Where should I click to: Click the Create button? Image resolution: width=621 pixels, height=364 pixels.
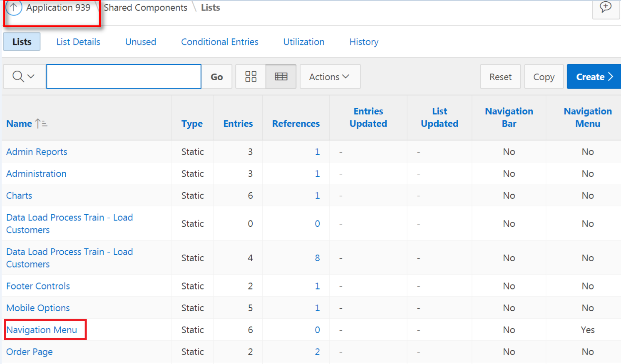[x=594, y=77]
